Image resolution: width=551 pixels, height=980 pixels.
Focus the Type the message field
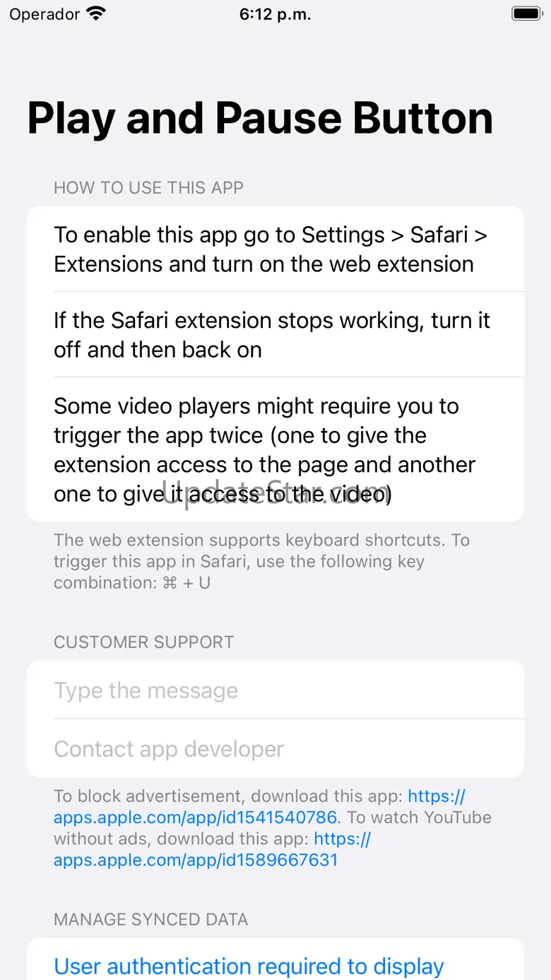pyautogui.click(x=275, y=690)
